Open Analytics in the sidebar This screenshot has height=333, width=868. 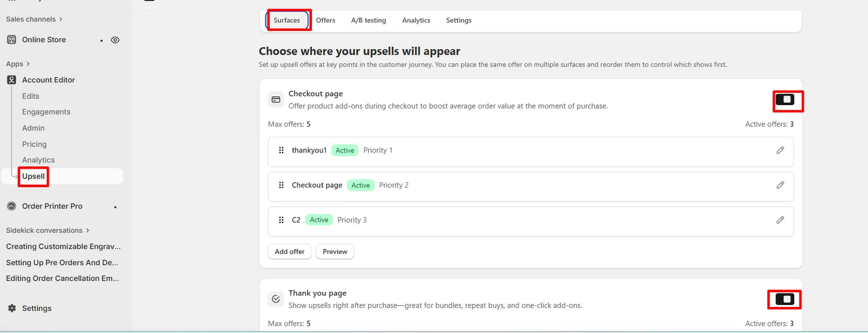39,160
